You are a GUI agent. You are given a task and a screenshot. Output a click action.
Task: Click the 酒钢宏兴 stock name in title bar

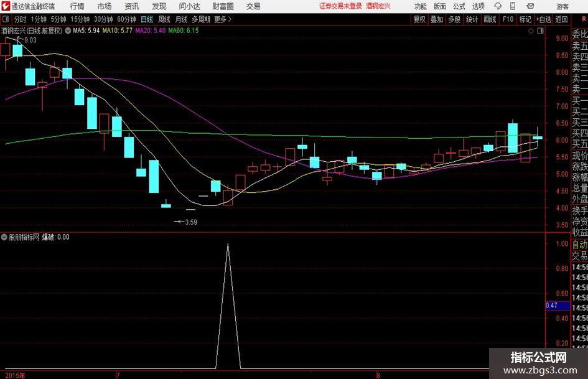[378, 6]
